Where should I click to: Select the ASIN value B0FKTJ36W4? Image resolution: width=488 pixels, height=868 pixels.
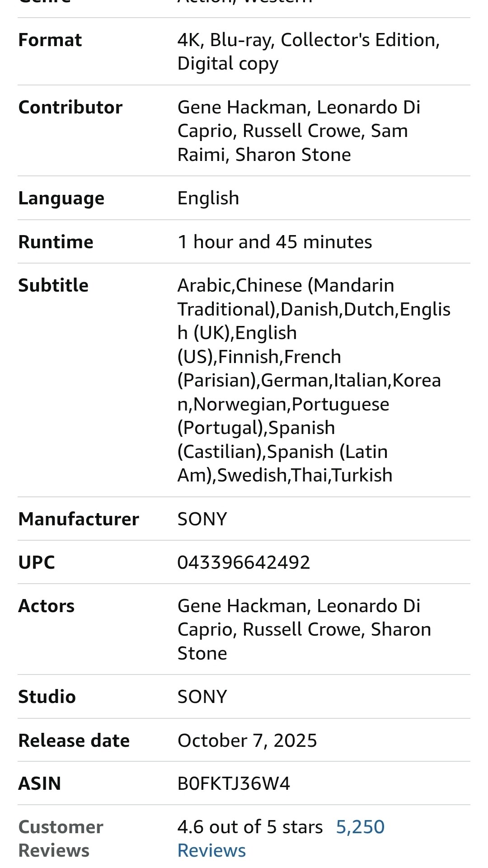click(x=234, y=783)
